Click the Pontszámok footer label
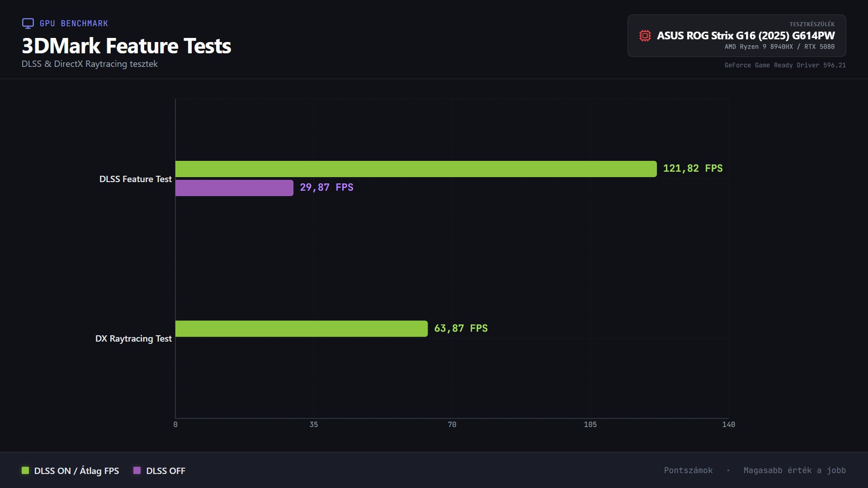The width and height of the screenshot is (868, 488). click(688, 470)
